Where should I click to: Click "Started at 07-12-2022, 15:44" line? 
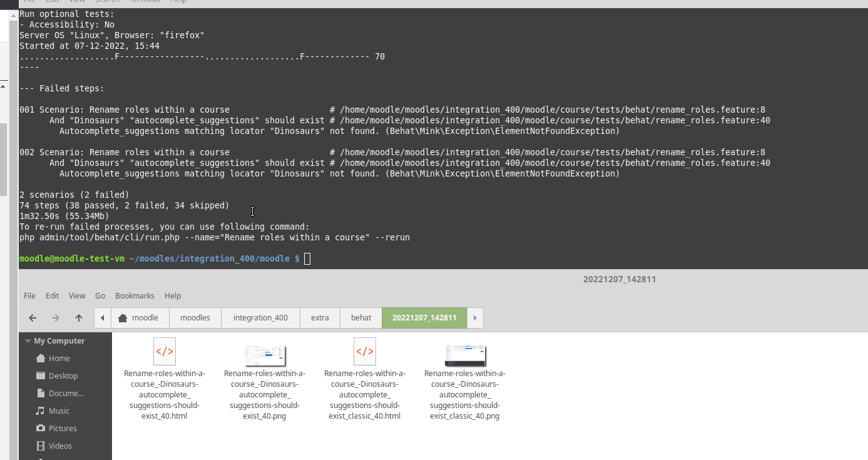89,46
